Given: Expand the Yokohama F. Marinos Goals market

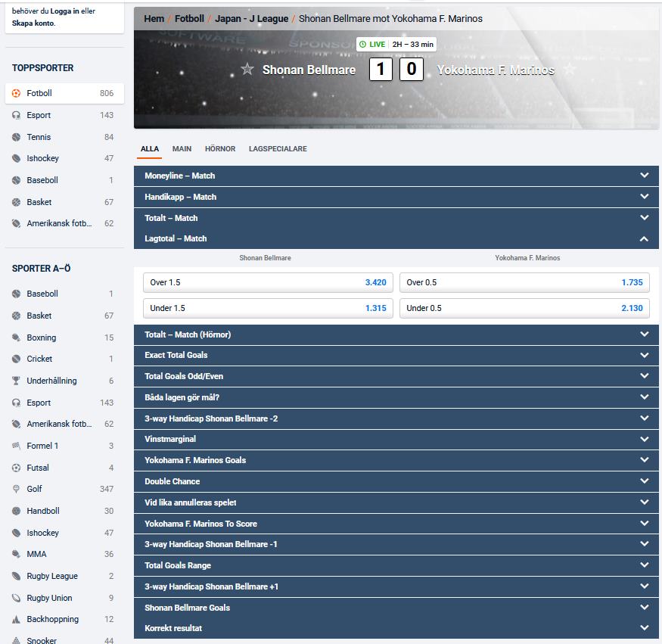Looking at the screenshot, I should pyautogui.click(x=396, y=460).
